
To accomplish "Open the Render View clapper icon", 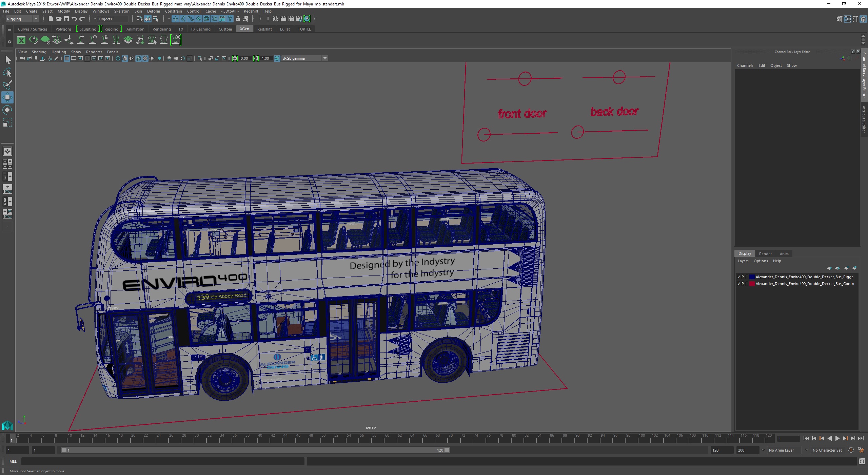I will pos(276,19).
